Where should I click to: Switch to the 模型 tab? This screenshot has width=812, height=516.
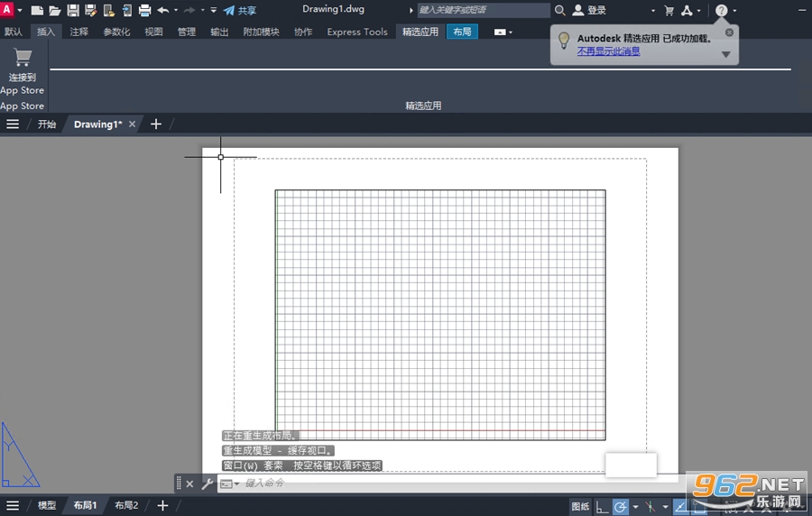47,505
